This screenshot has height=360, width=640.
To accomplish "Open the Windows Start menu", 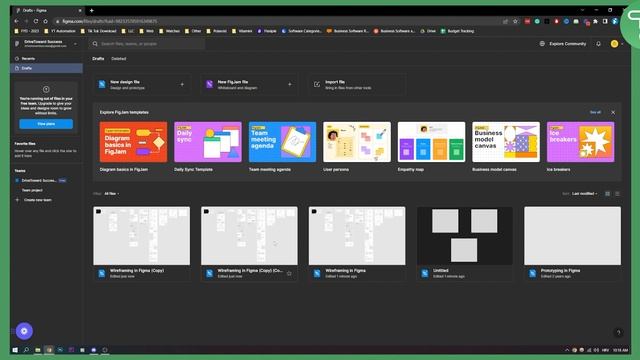I will [x=15, y=350].
